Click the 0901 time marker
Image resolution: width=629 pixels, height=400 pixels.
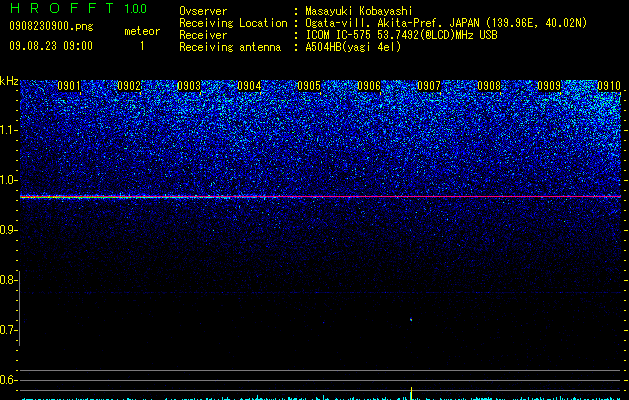[x=69, y=86]
